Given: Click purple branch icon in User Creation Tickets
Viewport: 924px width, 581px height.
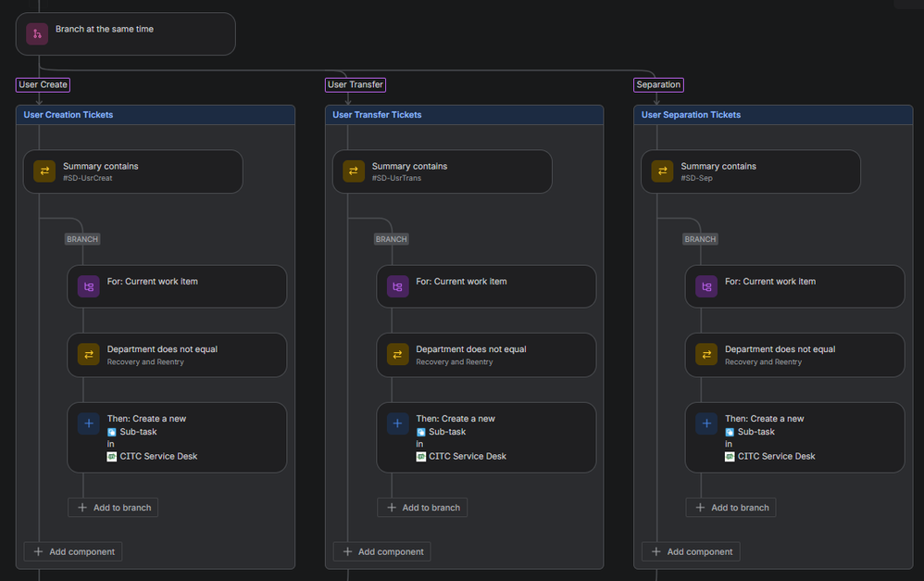Looking at the screenshot, I should (x=88, y=286).
